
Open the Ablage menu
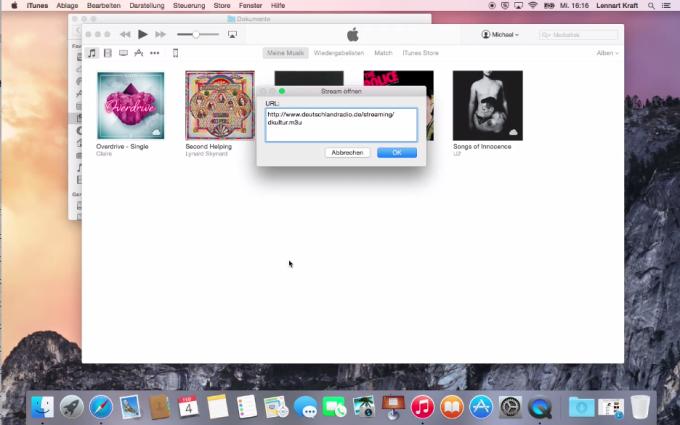67,6
